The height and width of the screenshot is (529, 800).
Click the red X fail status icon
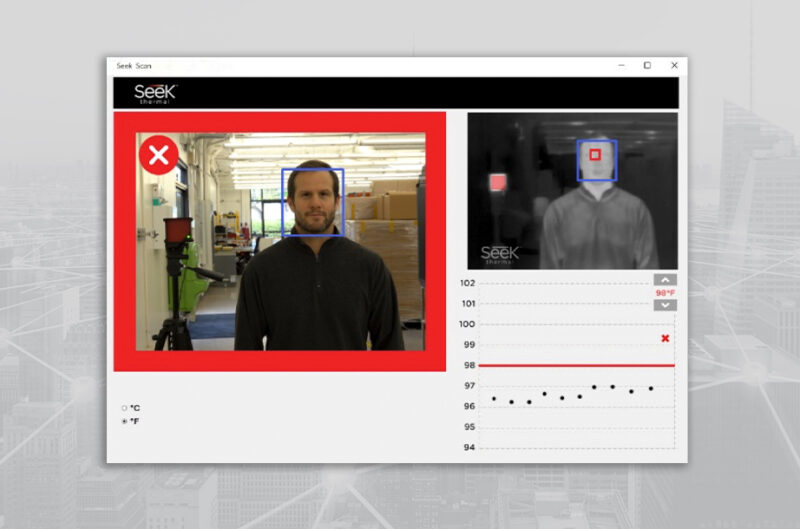[x=158, y=155]
